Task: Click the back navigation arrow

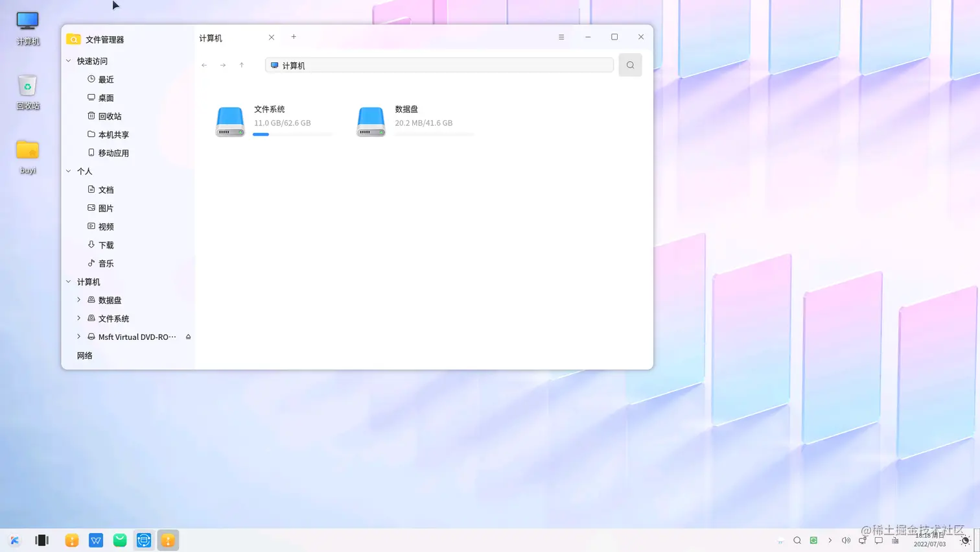Action: (x=204, y=65)
